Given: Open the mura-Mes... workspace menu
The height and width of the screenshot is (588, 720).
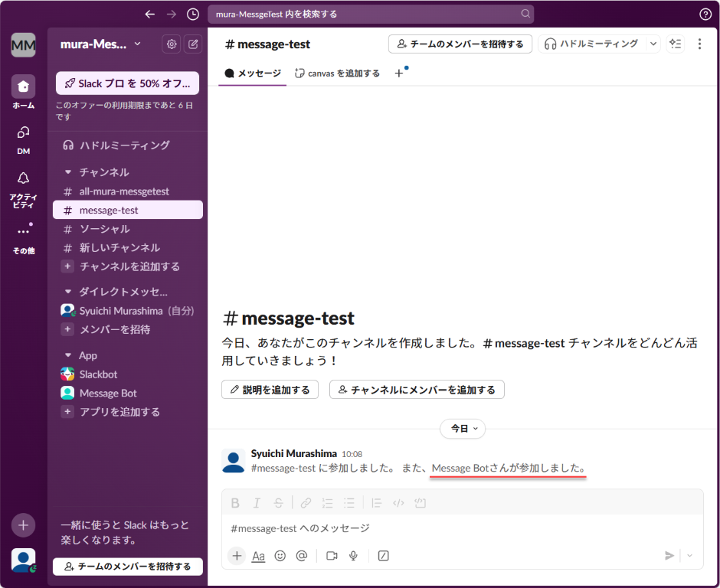Looking at the screenshot, I should [100, 44].
